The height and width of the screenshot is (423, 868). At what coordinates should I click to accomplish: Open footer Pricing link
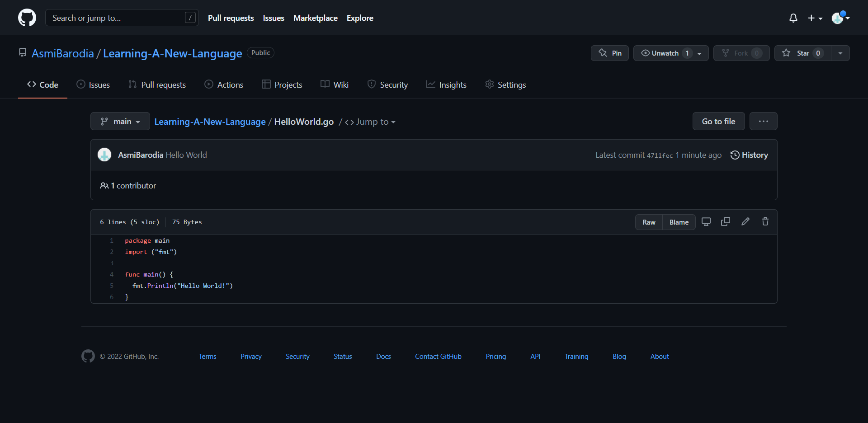click(496, 357)
